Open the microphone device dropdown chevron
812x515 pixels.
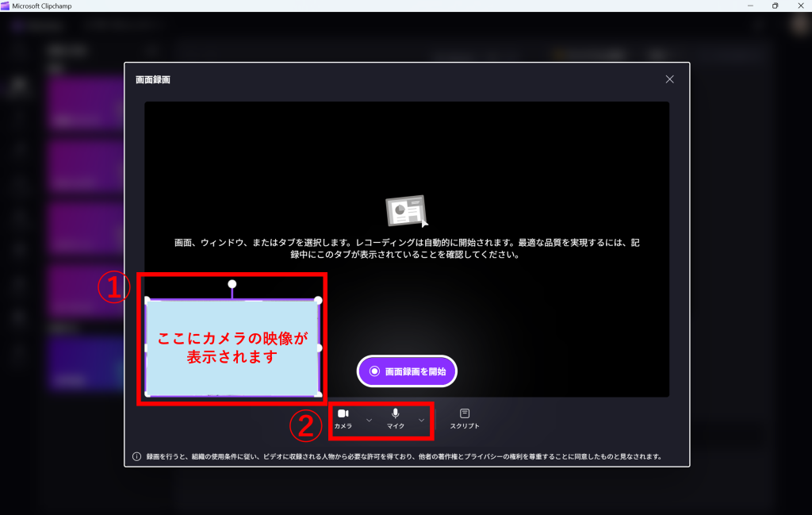(x=422, y=420)
